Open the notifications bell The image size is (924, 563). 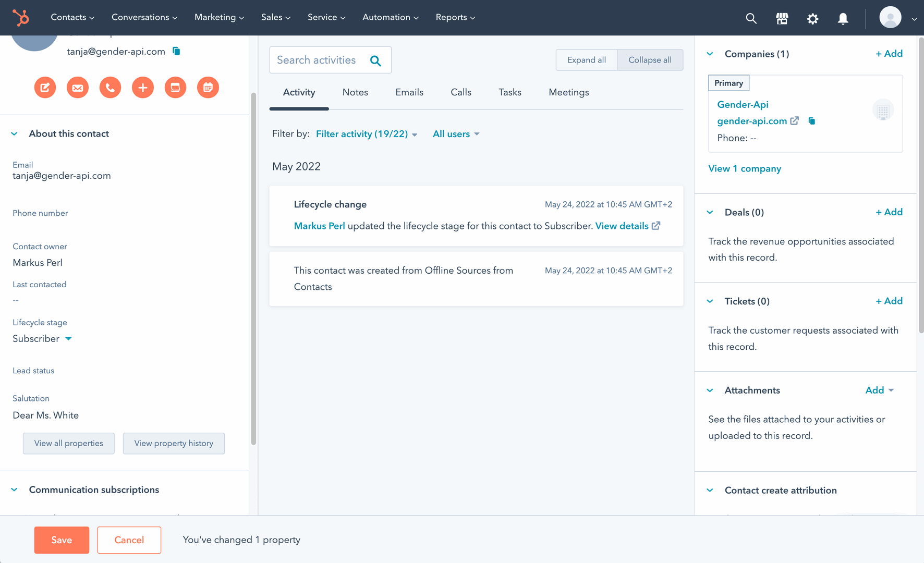tap(843, 19)
